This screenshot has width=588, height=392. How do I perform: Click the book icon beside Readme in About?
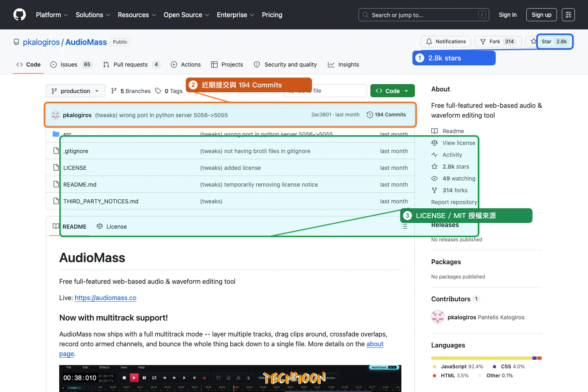434,131
